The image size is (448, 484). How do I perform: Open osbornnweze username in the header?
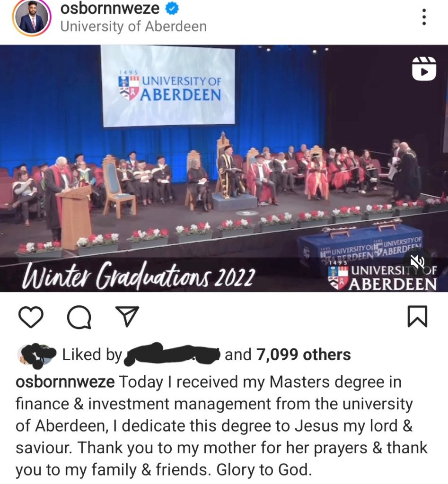pos(110,9)
